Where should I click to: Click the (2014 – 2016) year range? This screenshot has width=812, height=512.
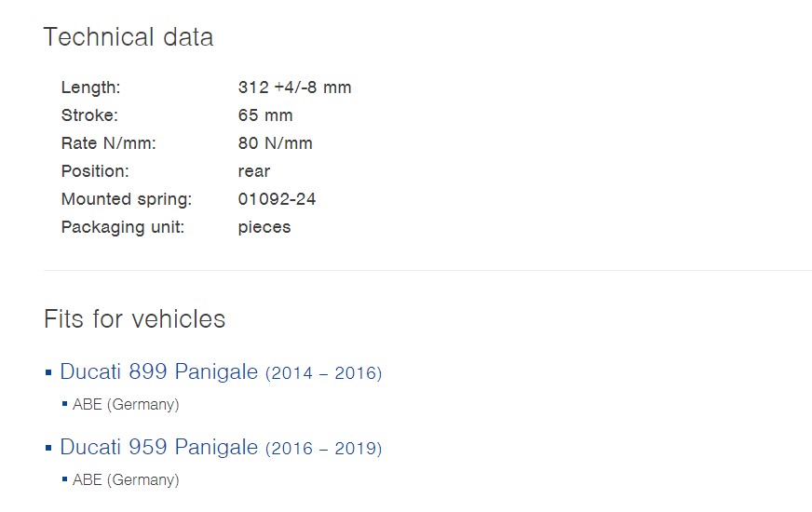pyautogui.click(x=323, y=373)
